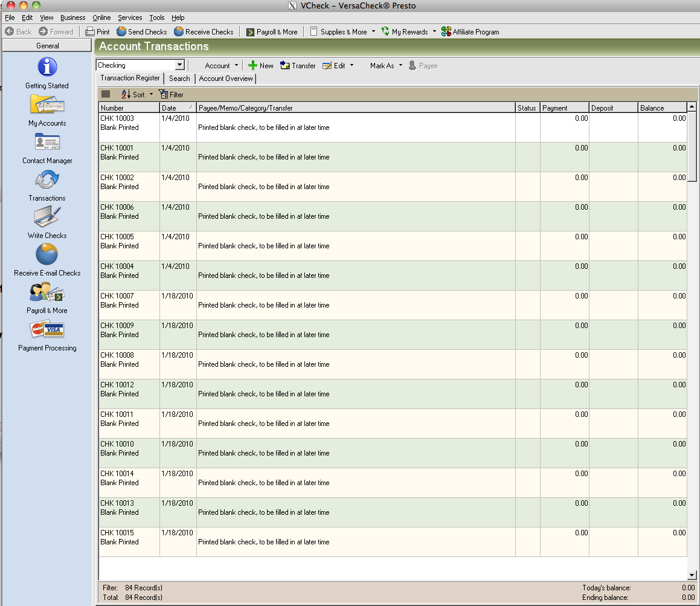Screen dimensions: 700x606
Task: Open the Business menu
Action: click(x=72, y=18)
